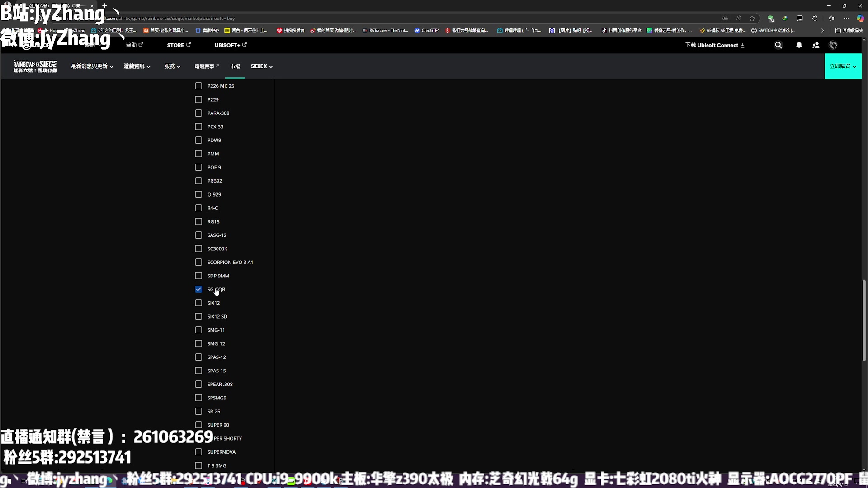Viewport: 868px width, 488px height.
Task: Open the 協助 link in top bar
Action: 134,45
